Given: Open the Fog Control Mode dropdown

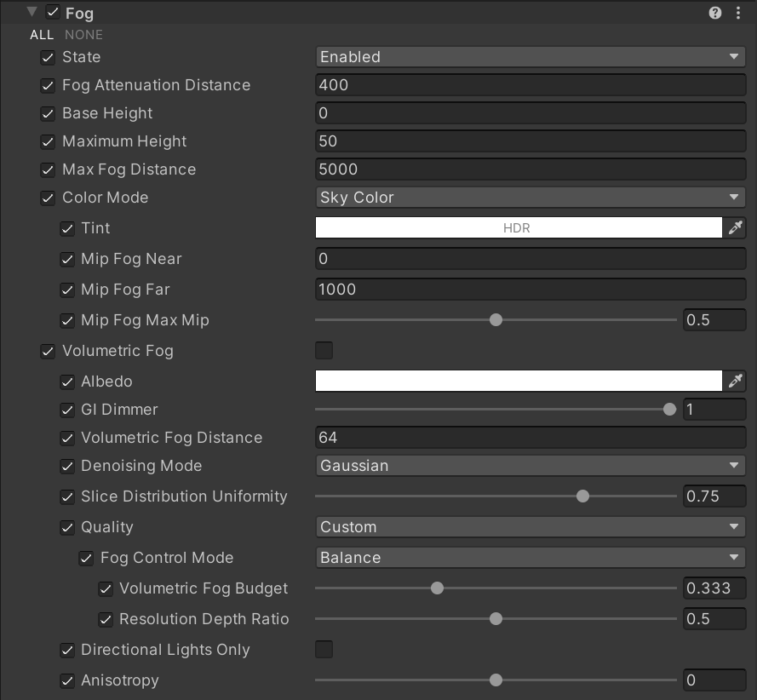Looking at the screenshot, I should (530, 558).
